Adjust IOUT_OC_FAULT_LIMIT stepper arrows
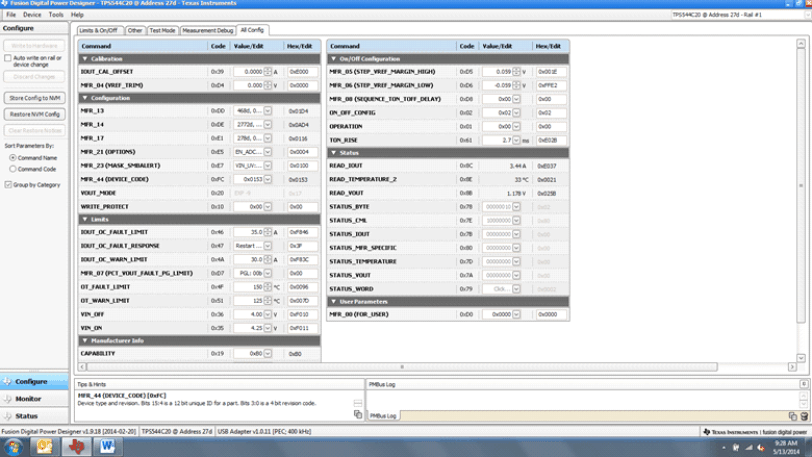Viewport: 812px width, 457px height. pos(268,232)
